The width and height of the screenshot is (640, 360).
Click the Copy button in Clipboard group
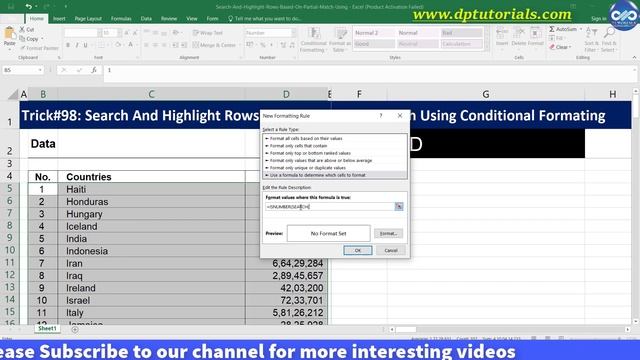pos(29,39)
